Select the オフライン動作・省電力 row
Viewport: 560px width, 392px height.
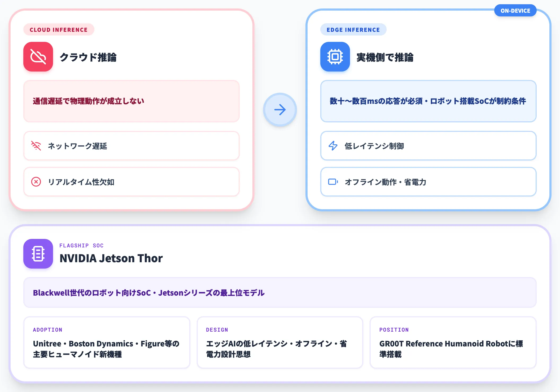(x=428, y=182)
